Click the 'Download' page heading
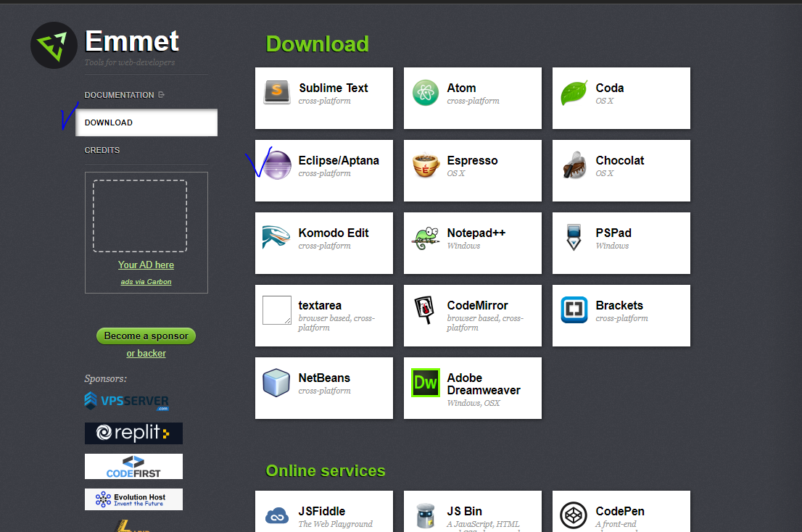802x532 pixels. [x=317, y=44]
